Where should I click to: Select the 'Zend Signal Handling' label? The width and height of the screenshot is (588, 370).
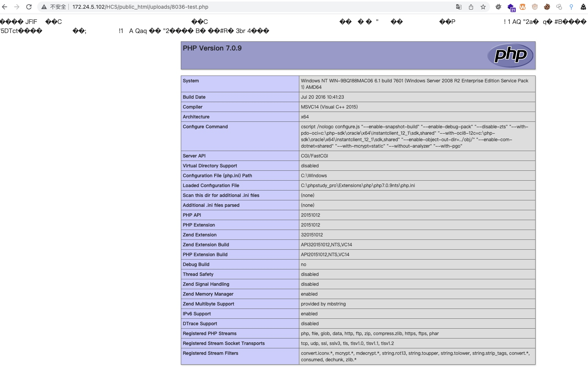(x=206, y=284)
